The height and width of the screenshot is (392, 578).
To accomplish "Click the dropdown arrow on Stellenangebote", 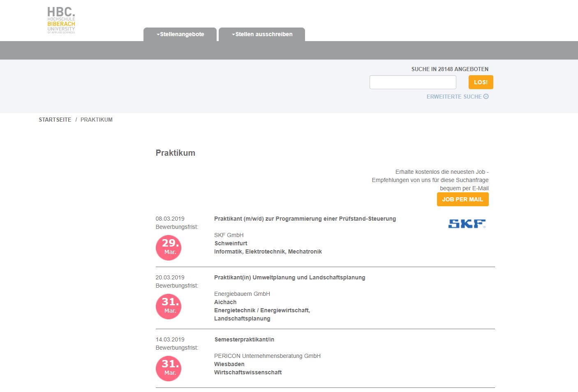I will click(157, 34).
